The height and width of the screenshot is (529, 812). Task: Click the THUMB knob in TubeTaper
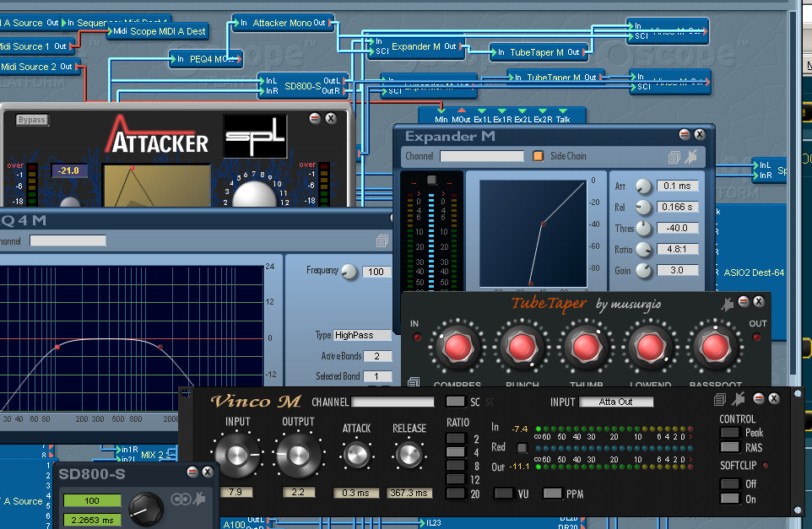click(586, 347)
